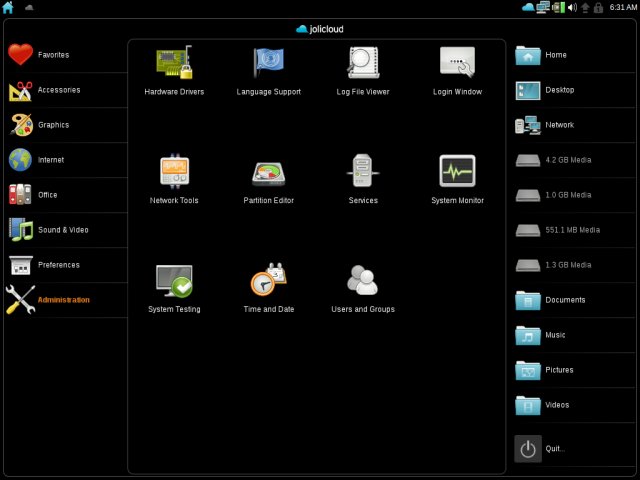This screenshot has width=640, height=480.
Task: Click the Quit... power button
Action: (528, 448)
